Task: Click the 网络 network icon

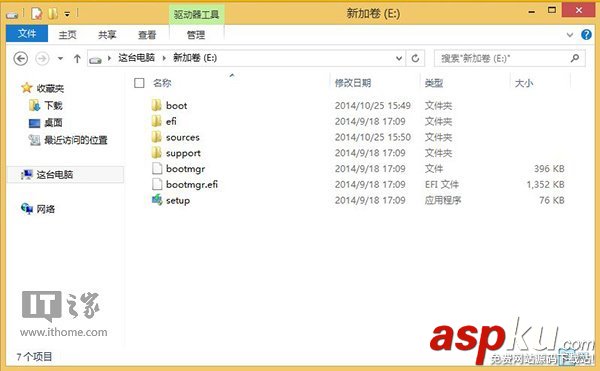Action: point(27,208)
